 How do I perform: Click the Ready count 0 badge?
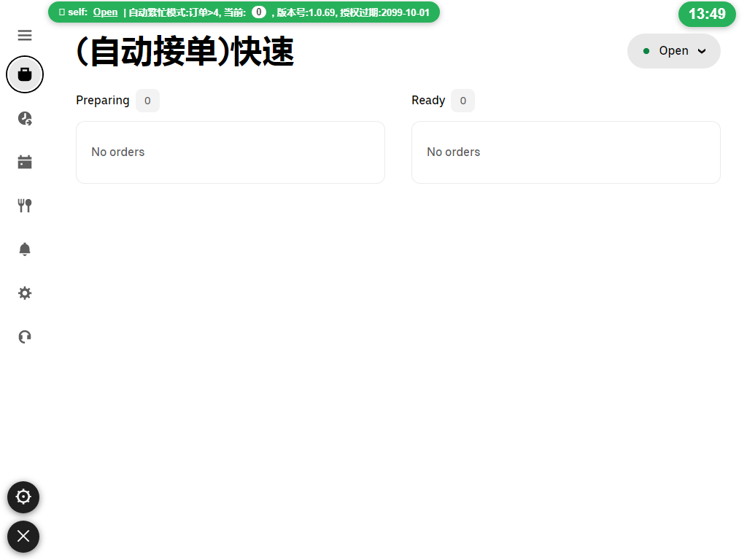[x=463, y=101]
